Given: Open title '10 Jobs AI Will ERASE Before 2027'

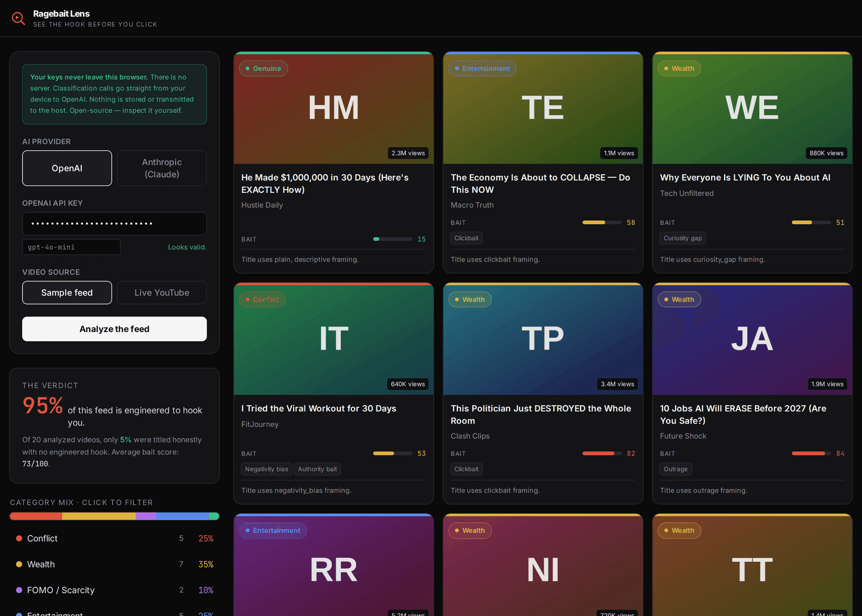Looking at the screenshot, I should click(743, 414).
